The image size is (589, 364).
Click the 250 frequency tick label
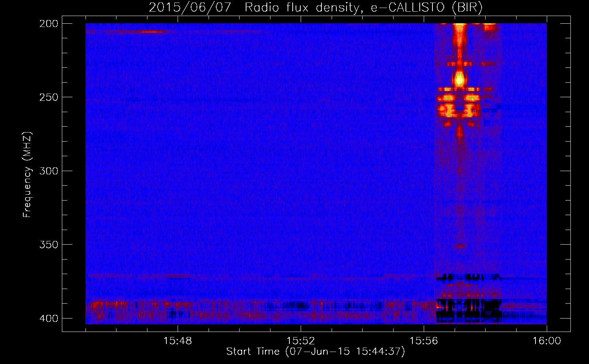pyautogui.click(x=49, y=97)
